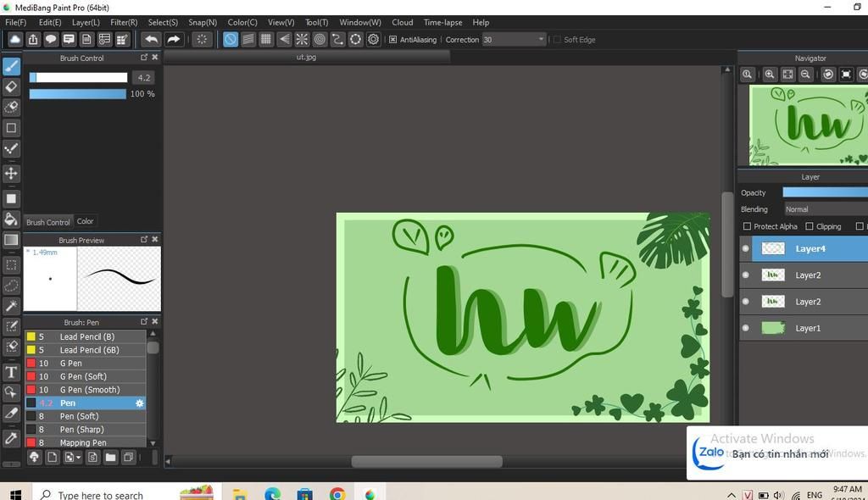Select the Eyedropper tool
The height and width of the screenshot is (500, 868).
(11, 438)
